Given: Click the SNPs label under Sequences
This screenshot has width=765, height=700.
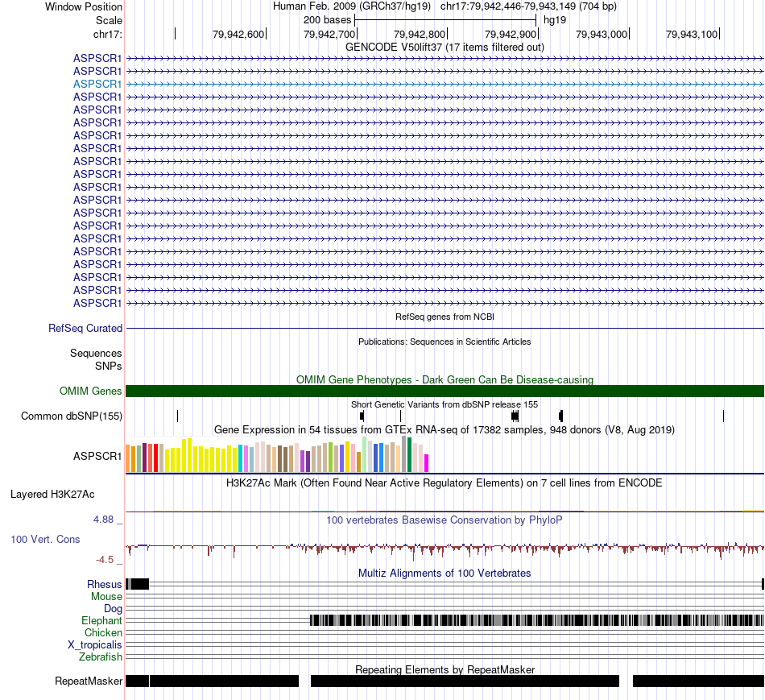Looking at the screenshot, I should click(x=109, y=366).
